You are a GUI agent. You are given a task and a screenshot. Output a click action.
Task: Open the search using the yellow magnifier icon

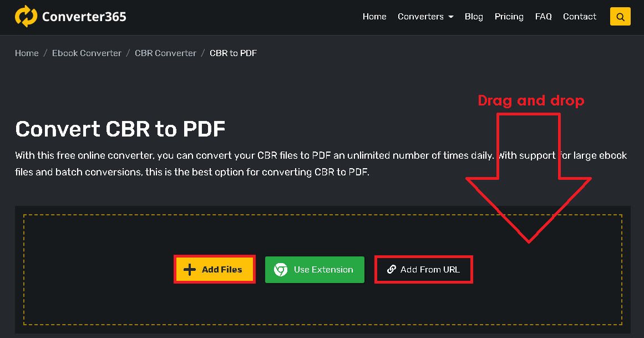pos(620,17)
